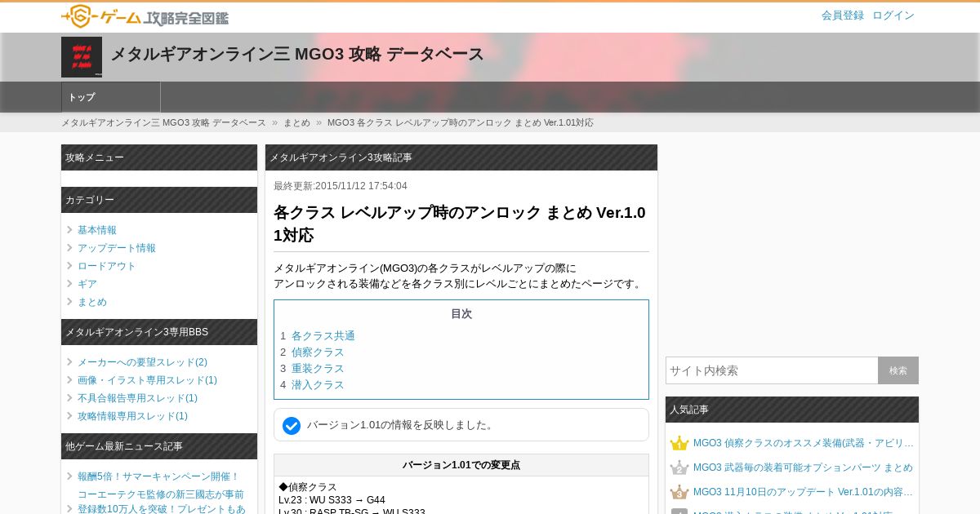This screenshot has height=514, width=980.
Task: Open MGO3 11月10日のアップデート article
Action: point(804,492)
